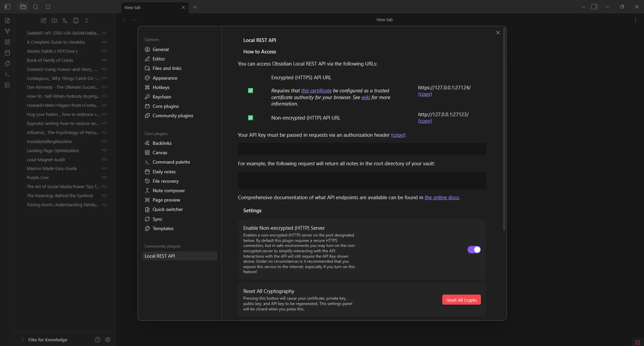Viewport: 644px width, 346px height.
Task: Open Daily notes plugin settings
Action: point(180,172)
